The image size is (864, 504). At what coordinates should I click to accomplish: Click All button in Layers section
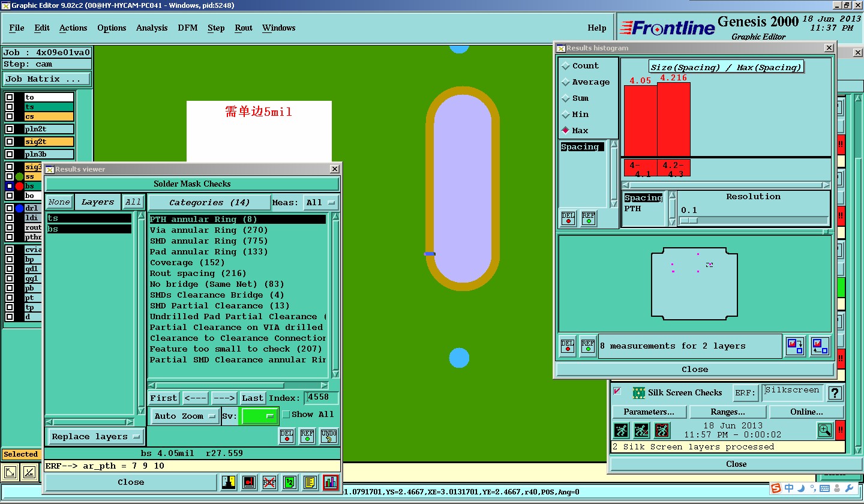pos(133,202)
